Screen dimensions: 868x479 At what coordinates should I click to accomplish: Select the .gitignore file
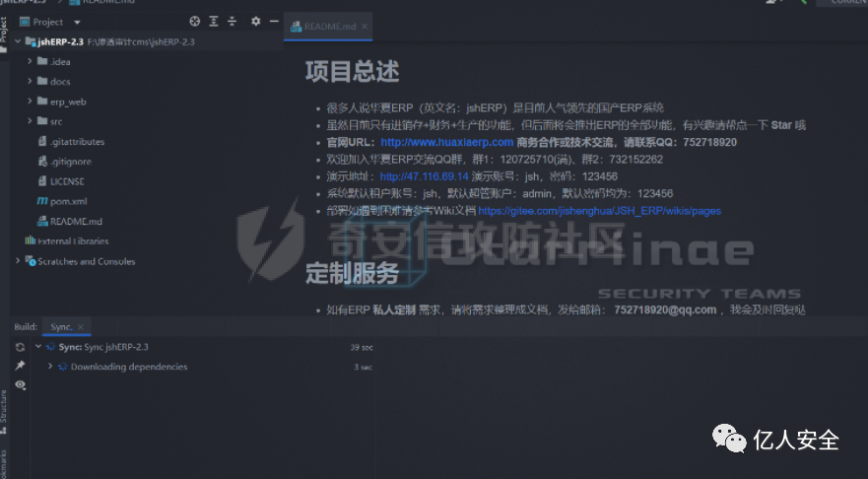coord(70,162)
